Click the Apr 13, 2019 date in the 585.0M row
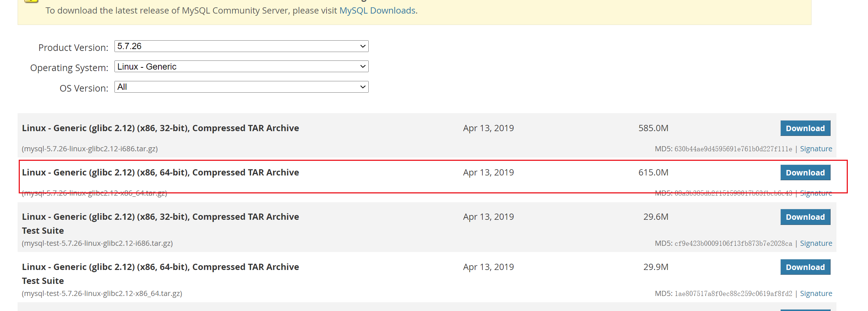This screenshot has height=311, width=868. coord(488,128)
